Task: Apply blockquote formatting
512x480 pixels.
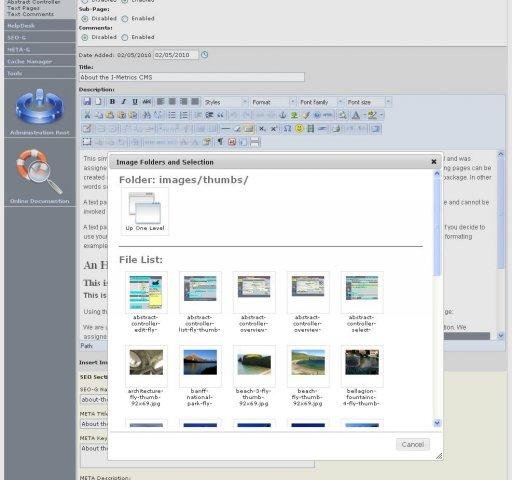Action: tap(220, 115)
